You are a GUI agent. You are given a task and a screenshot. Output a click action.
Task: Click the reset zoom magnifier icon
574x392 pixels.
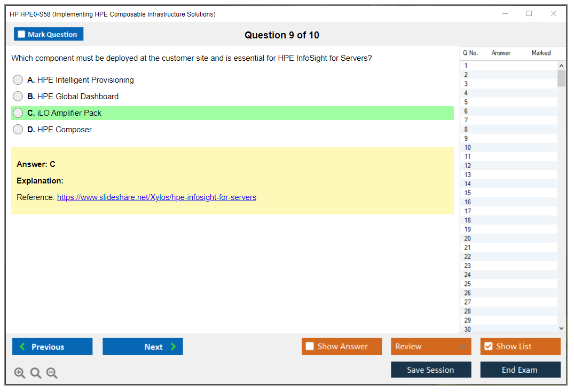point(36,373)
